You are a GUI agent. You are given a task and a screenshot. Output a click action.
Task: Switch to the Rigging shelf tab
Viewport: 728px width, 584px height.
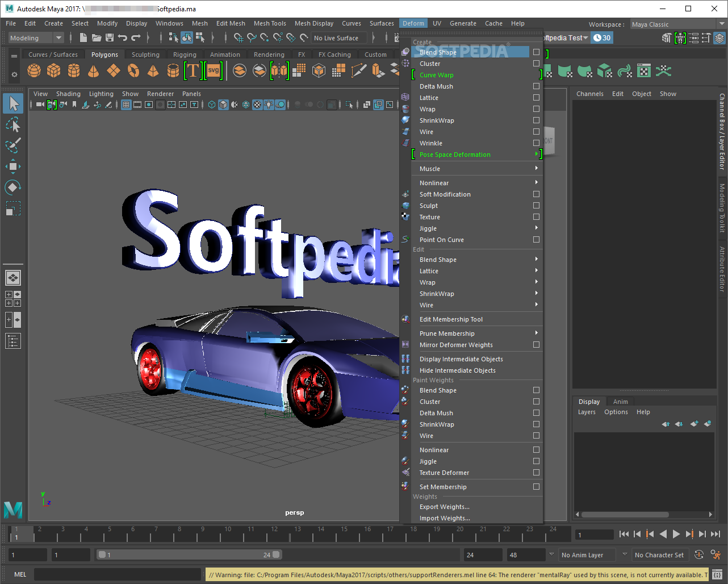185,55
